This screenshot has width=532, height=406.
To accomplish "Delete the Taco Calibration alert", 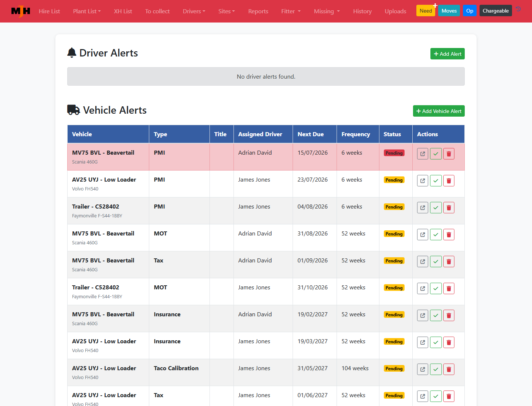I will pos(449,369).
